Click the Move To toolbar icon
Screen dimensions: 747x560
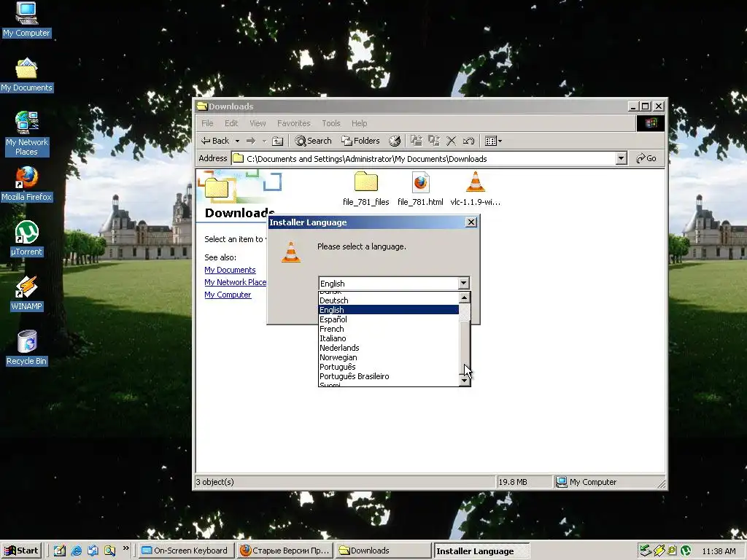(x=417, y=141)
